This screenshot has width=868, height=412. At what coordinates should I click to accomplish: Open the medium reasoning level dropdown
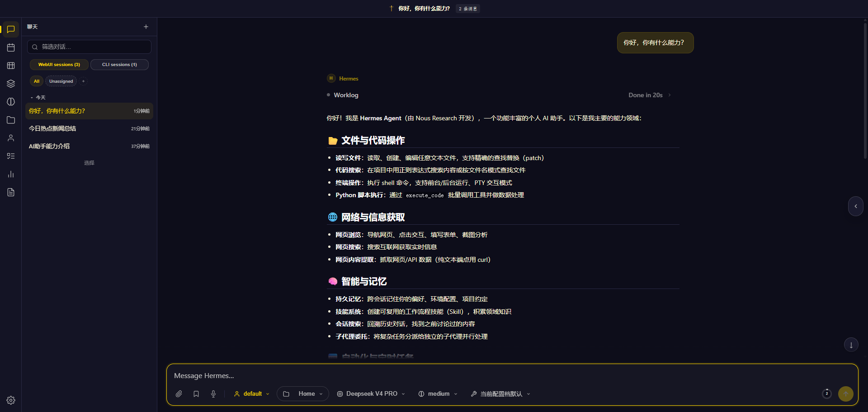click(x=438, y=394)
